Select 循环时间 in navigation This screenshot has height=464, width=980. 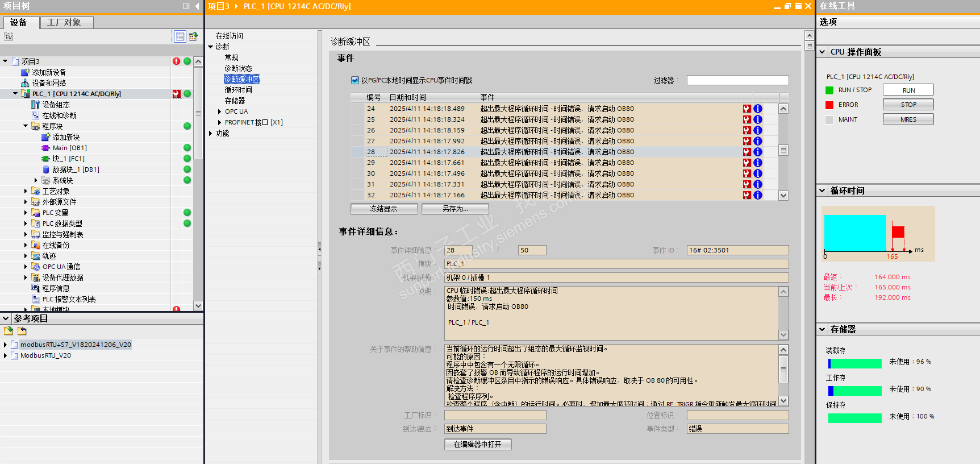[x=238, y=90]
